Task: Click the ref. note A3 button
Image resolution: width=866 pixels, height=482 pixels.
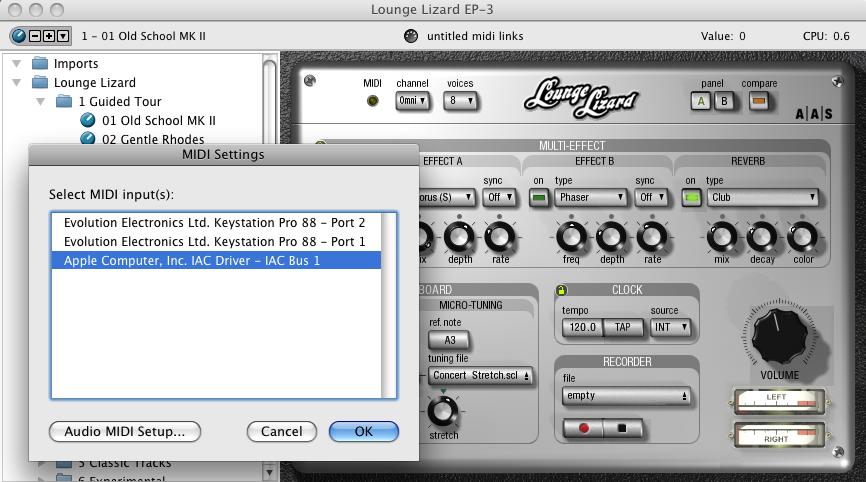Action: point(450,340)
